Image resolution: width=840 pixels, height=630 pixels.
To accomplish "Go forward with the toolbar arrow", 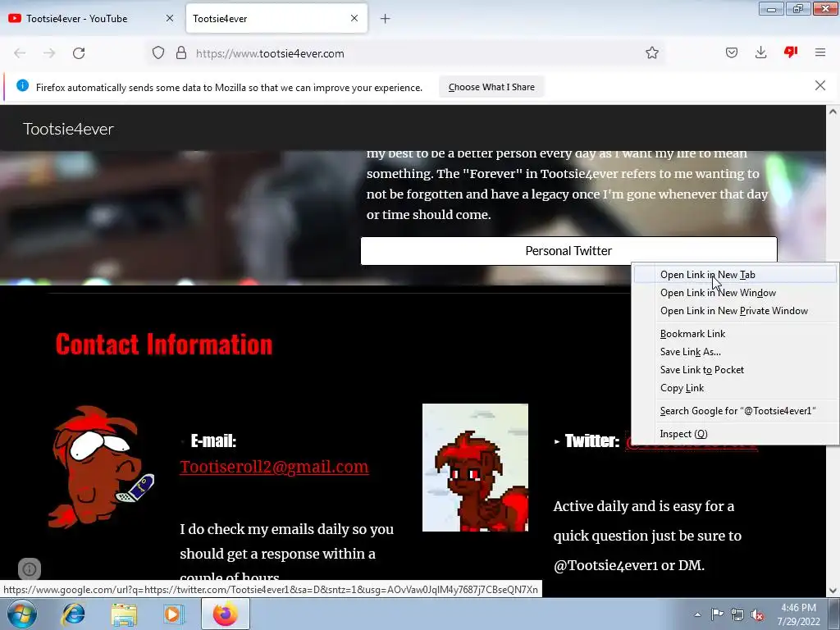I will [x=49, y=53].
